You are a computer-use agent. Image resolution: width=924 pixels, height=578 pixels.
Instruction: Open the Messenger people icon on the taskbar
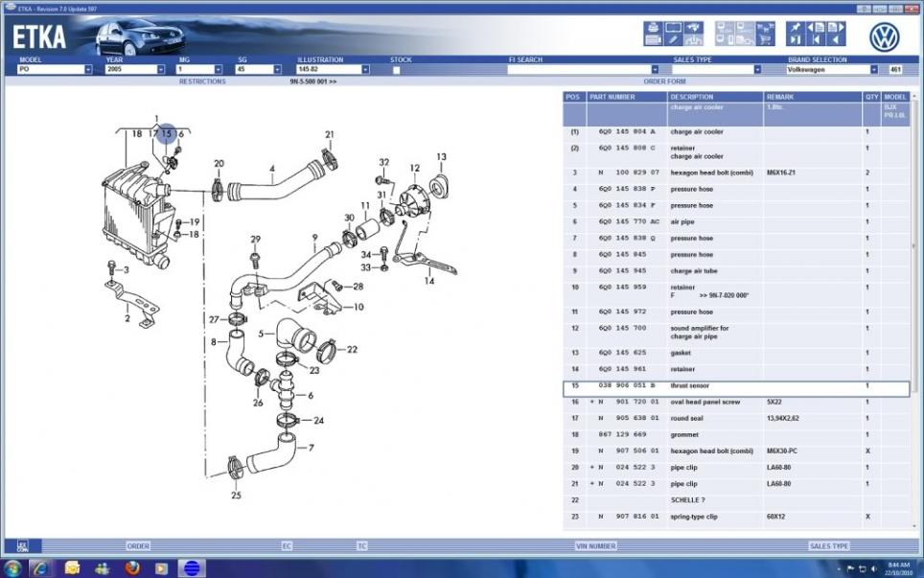[102, 568]
